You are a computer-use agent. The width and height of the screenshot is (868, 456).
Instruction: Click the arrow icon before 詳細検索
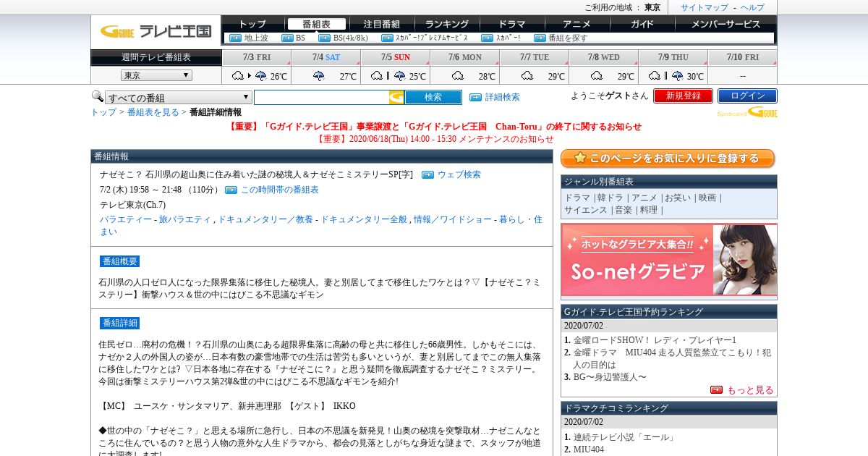475,97
